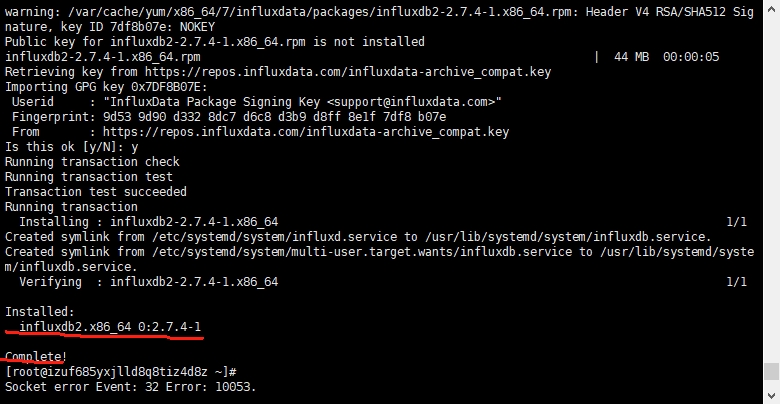The image size is (780, 404).
Task: Click the Verifying : influxdb2-2.7.4-1.x86_64 line
Action: tap(148, 282)
